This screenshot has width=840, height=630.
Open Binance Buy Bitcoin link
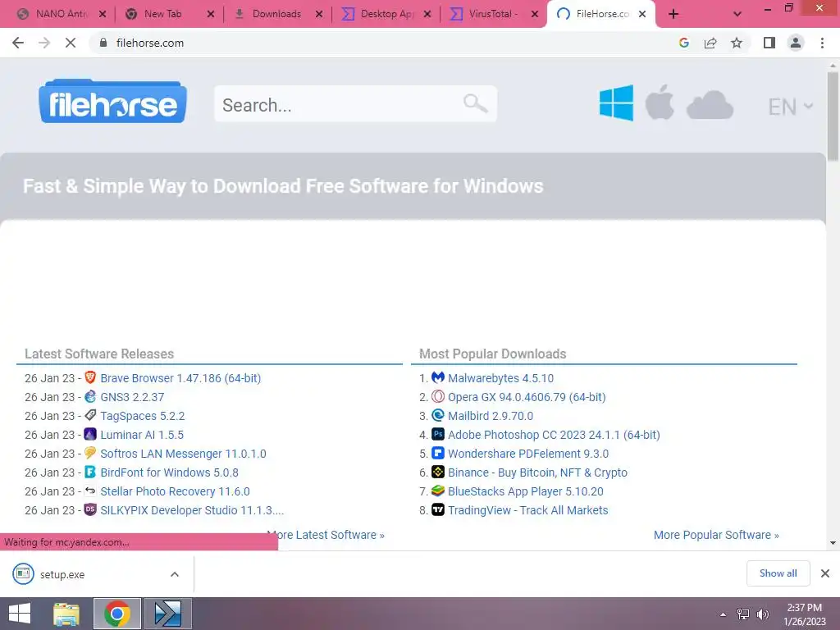[x=537, y=472]
